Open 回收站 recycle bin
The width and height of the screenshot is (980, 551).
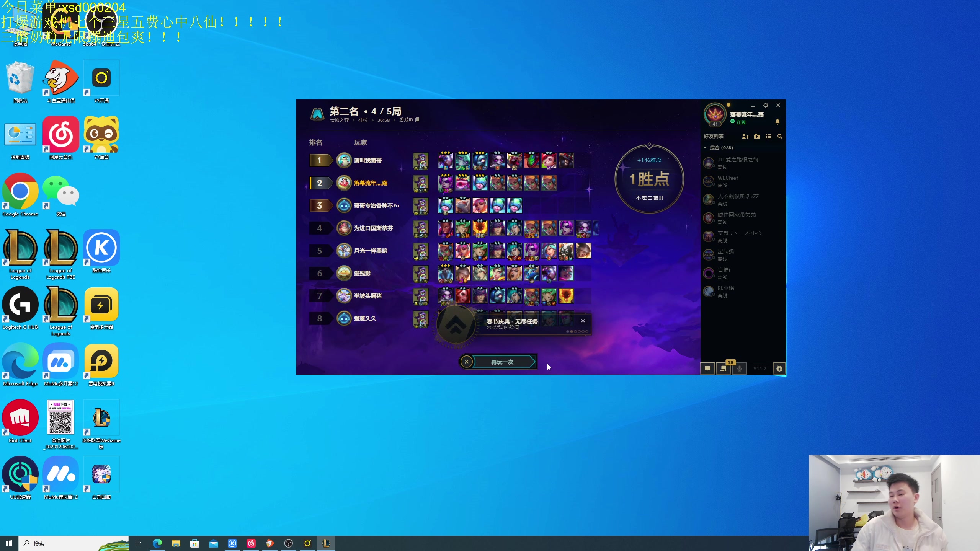click(20, 82)
